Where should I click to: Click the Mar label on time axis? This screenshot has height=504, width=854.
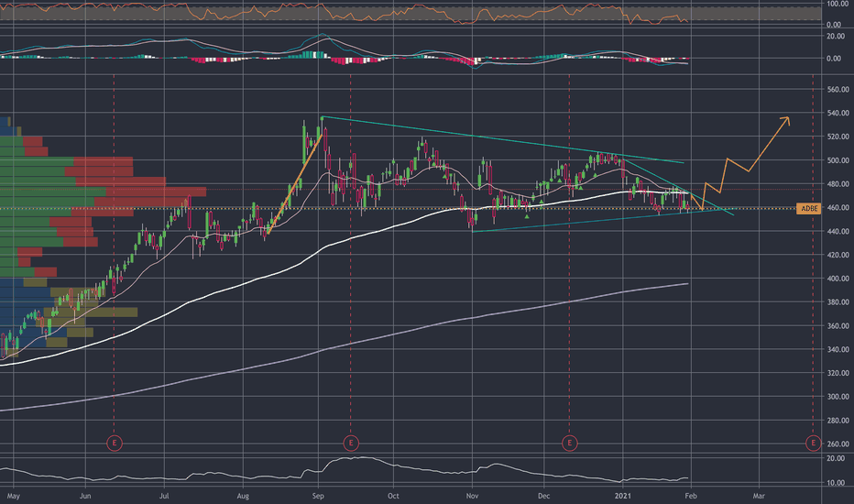(x=759, y=496)
